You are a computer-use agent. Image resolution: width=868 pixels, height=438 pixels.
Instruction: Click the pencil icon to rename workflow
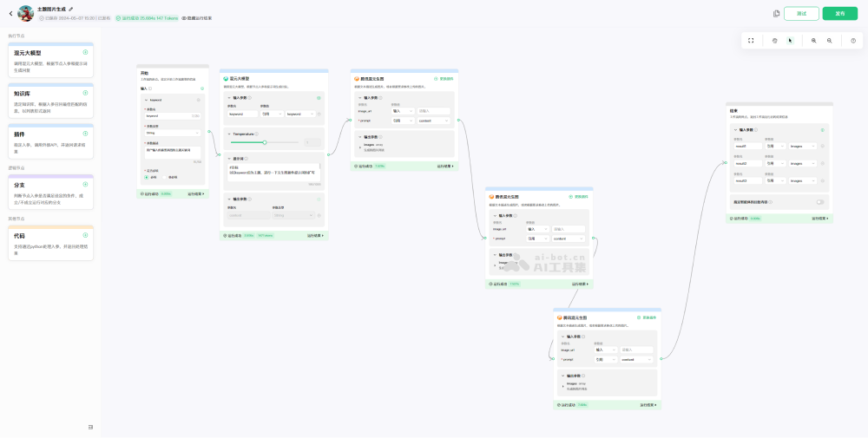tap(71, 10)
